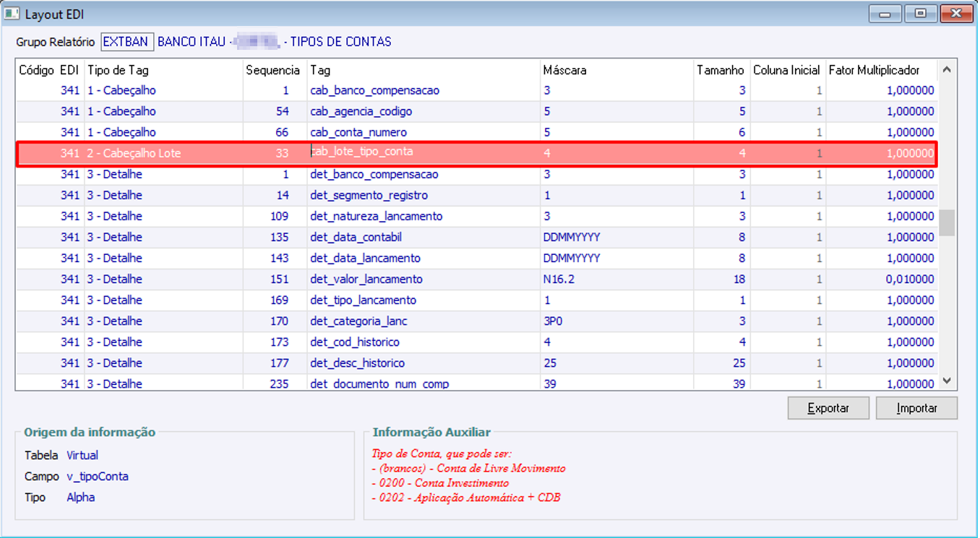Select the cab_banco_compensacao tag cell
This screenshot has height=538, width=980.
[424, 90]
